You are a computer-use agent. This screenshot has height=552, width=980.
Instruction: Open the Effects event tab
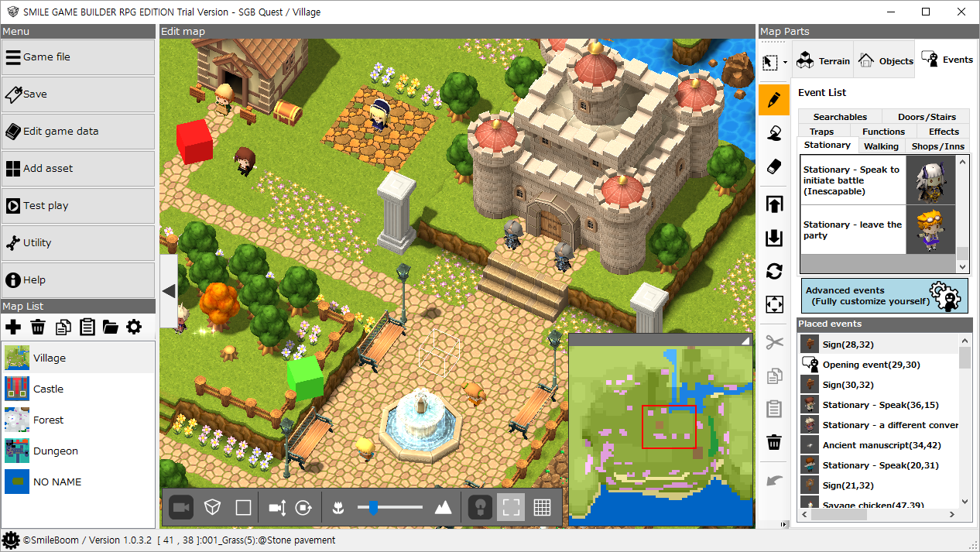[x=944, y=132]
